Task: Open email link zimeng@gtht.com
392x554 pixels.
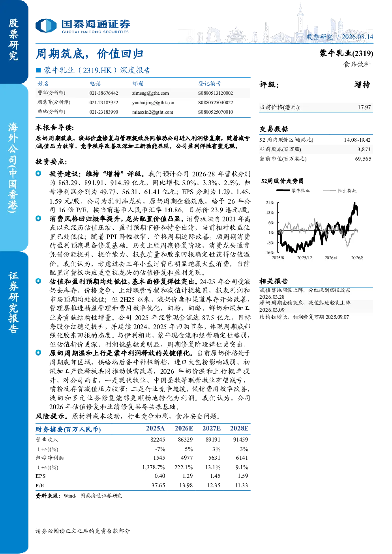Action: [150, 94]
